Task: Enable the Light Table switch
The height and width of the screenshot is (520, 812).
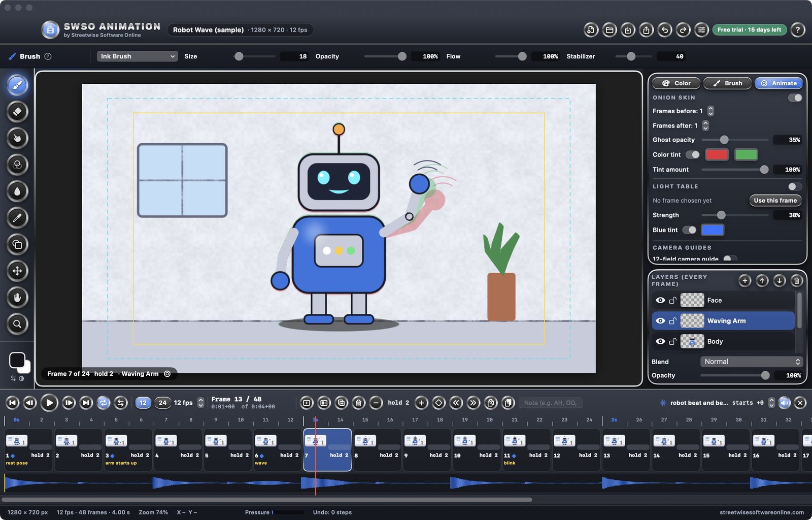Action: [795, 186]
